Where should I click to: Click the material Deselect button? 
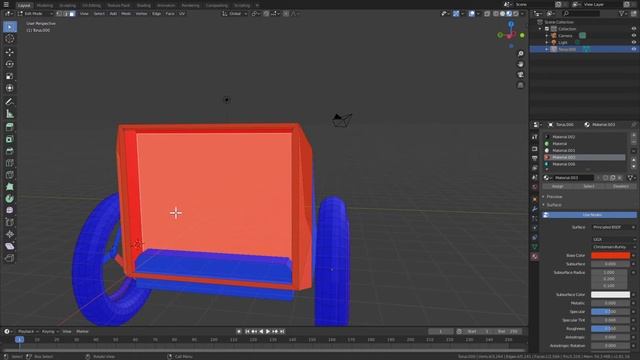click(620, 187)
